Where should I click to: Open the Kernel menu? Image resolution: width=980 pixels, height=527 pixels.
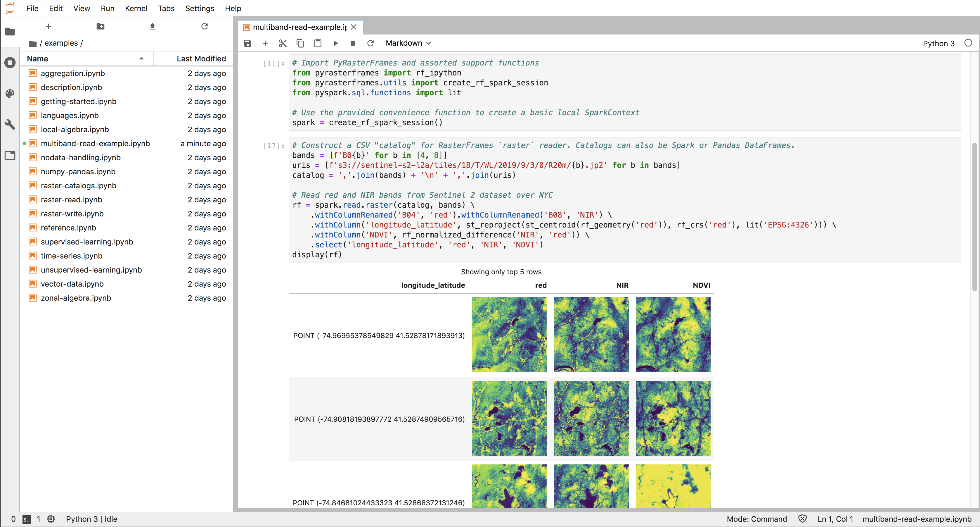point(136,8)
